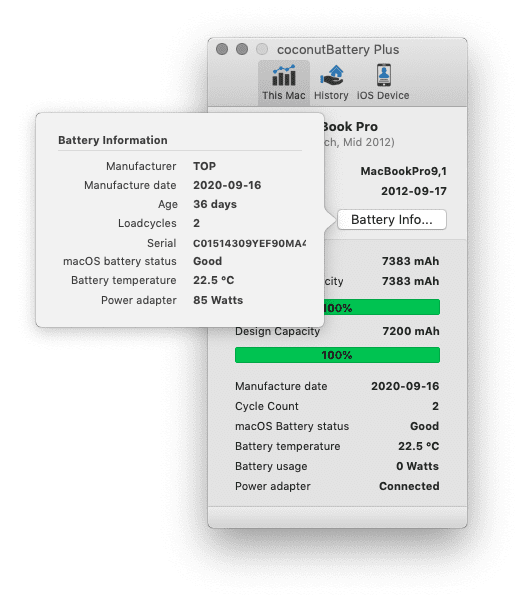Open the History tab icon
This screenshot has width=523, height=602.
click(x=331, y=75)
